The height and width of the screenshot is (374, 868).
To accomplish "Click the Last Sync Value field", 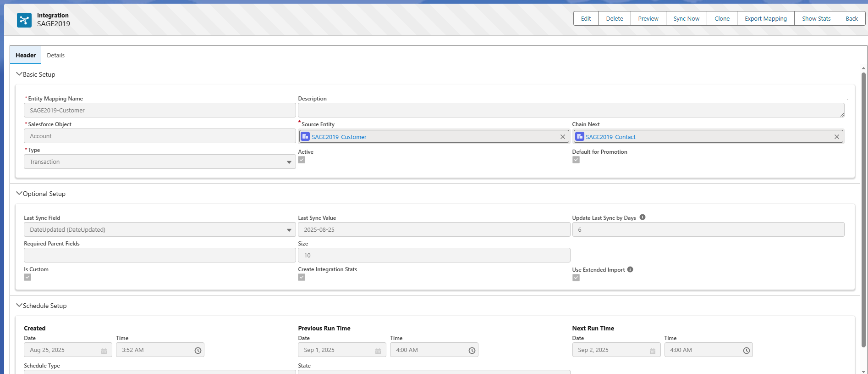I will point(434,229).
